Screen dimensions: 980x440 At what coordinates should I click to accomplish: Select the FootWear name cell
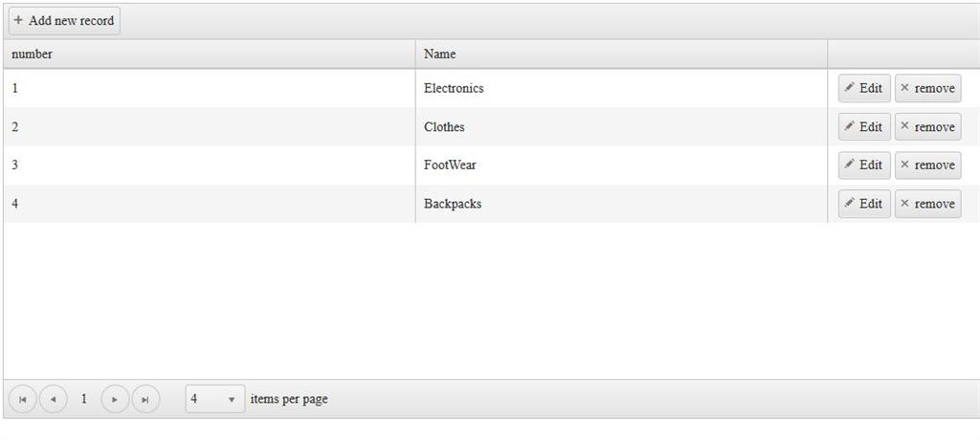tap(450, 165)
